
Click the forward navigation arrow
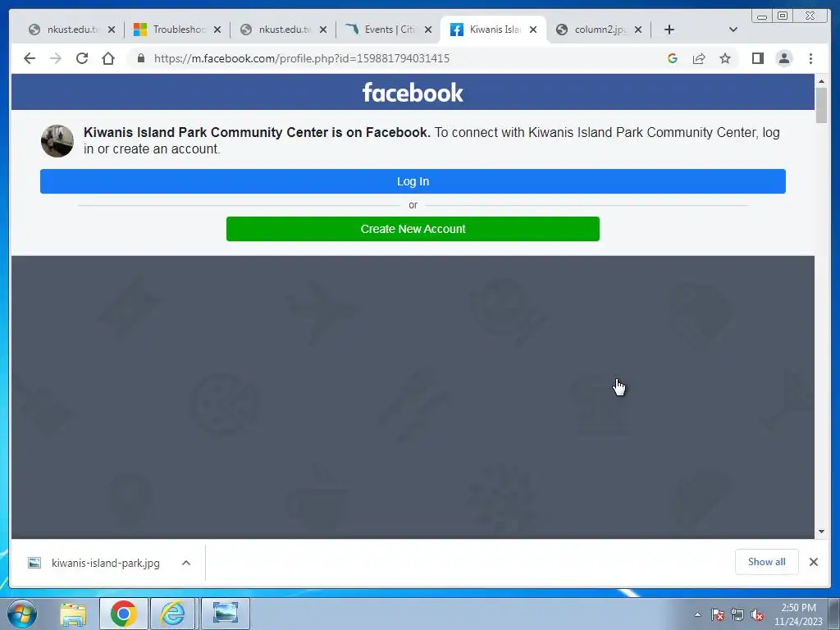56,58
